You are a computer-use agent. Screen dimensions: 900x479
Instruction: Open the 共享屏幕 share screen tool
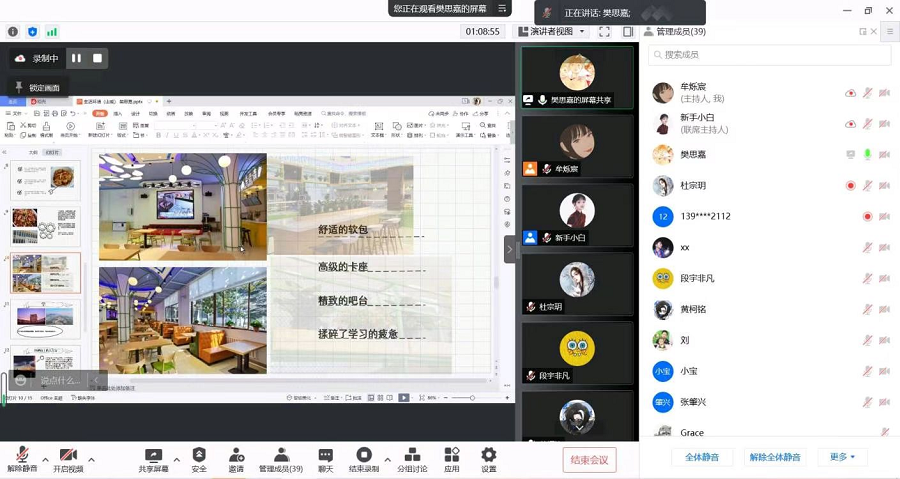[153, 455]
